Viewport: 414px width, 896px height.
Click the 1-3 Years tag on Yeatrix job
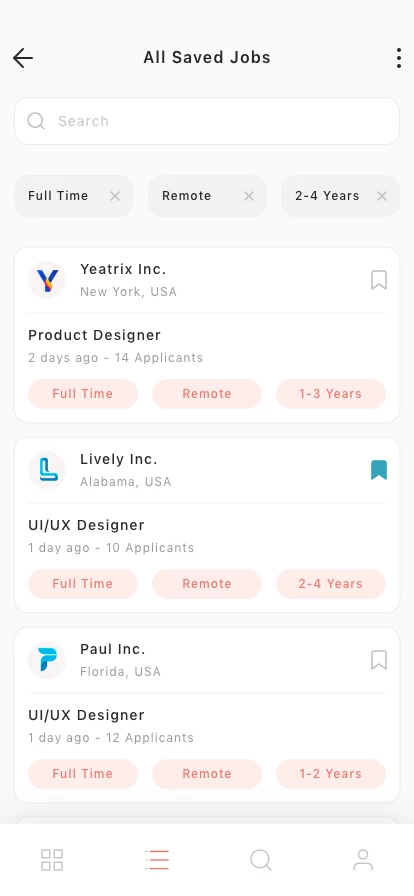(x=331, y=394)
